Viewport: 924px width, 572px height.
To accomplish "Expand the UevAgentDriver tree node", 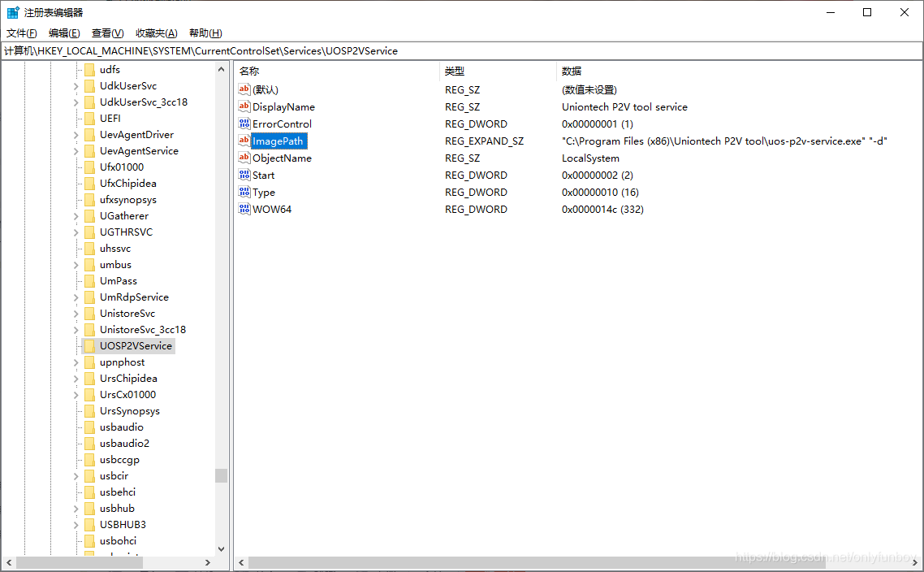I will coord(76,135).
